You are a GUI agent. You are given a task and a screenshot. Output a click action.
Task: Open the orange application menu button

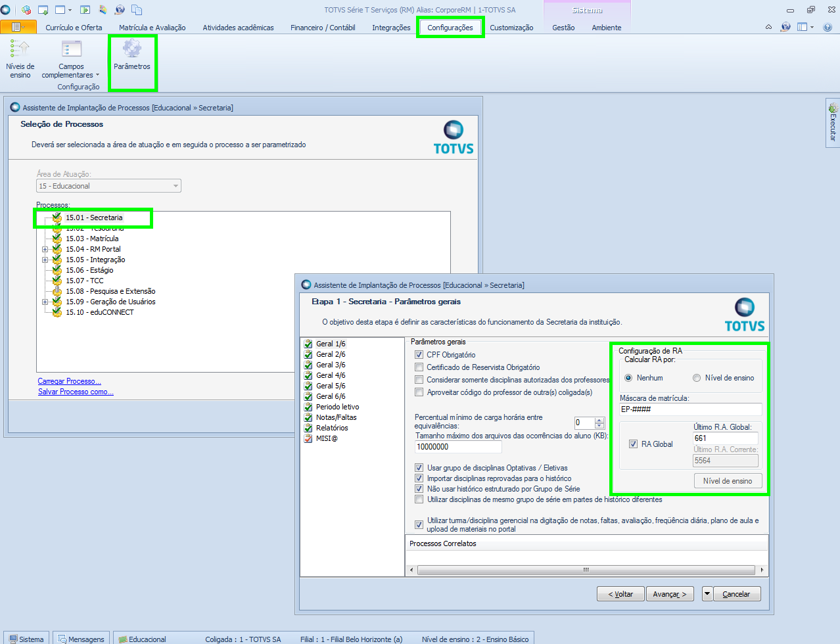(18, 27)
